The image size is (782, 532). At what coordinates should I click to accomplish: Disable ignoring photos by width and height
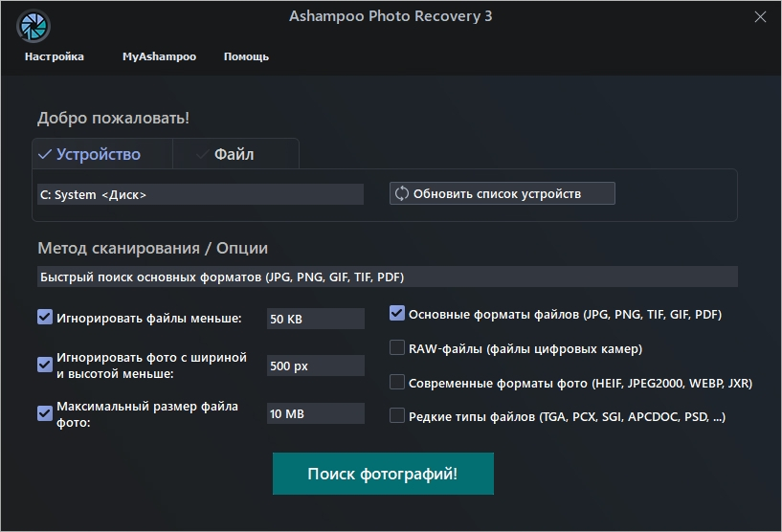coord(45,365)
